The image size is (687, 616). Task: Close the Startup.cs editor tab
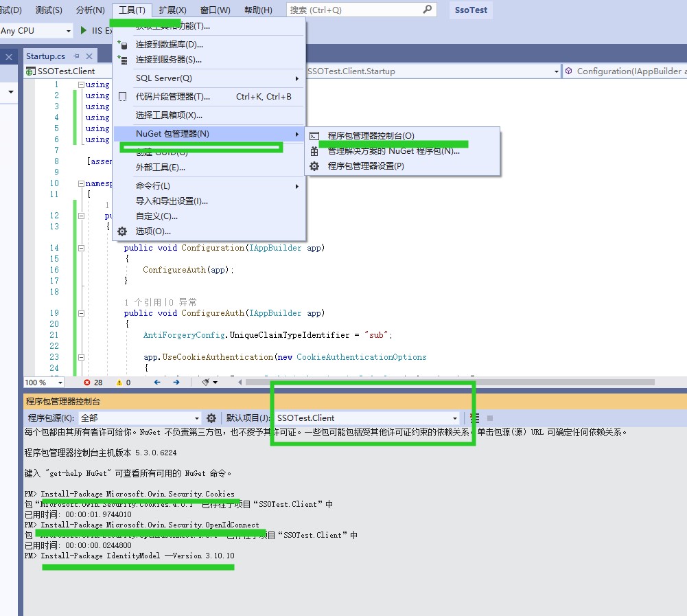coord(89,56)
